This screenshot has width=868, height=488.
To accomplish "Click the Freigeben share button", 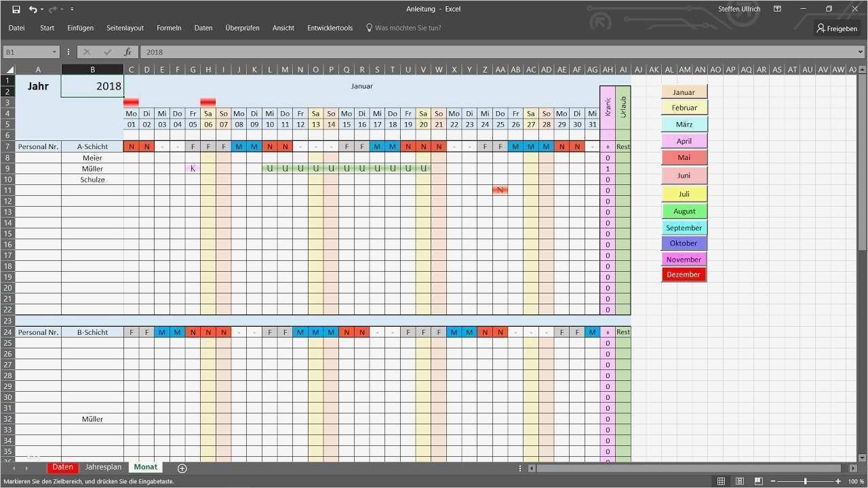I will point(837,28).
